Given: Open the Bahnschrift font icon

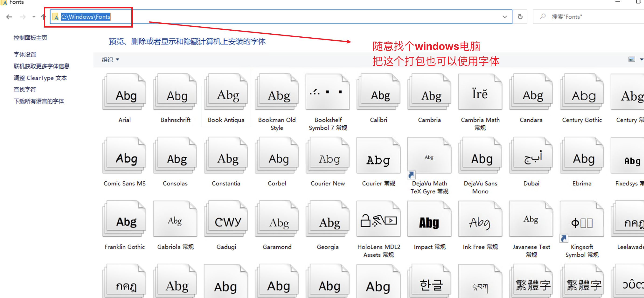Looking at the screenshot, I should click(x=175, y=98).
